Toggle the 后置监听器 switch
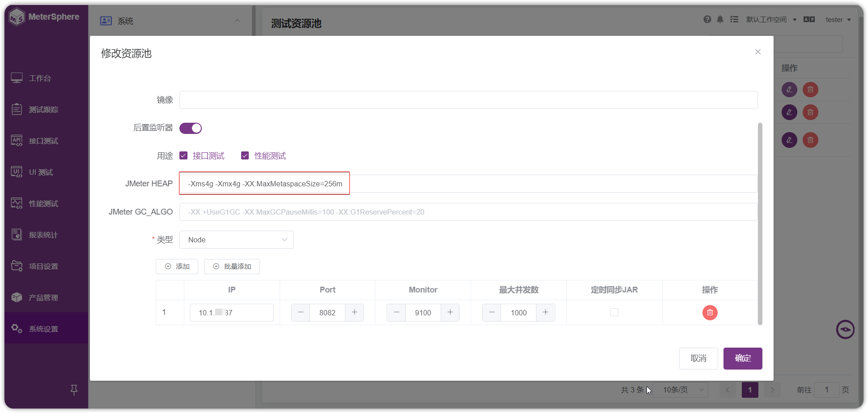Image resolution: width=868 pixels, height=413 pixels. 191,128
